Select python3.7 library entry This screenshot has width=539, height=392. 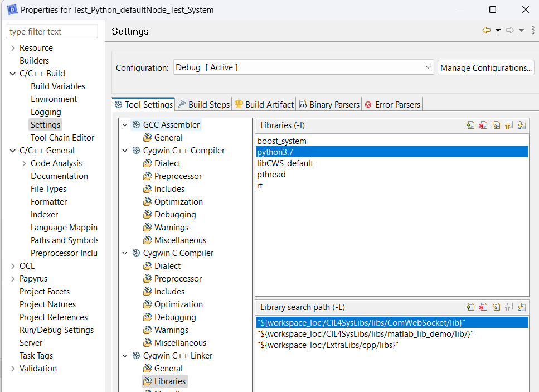click(392, 152)
